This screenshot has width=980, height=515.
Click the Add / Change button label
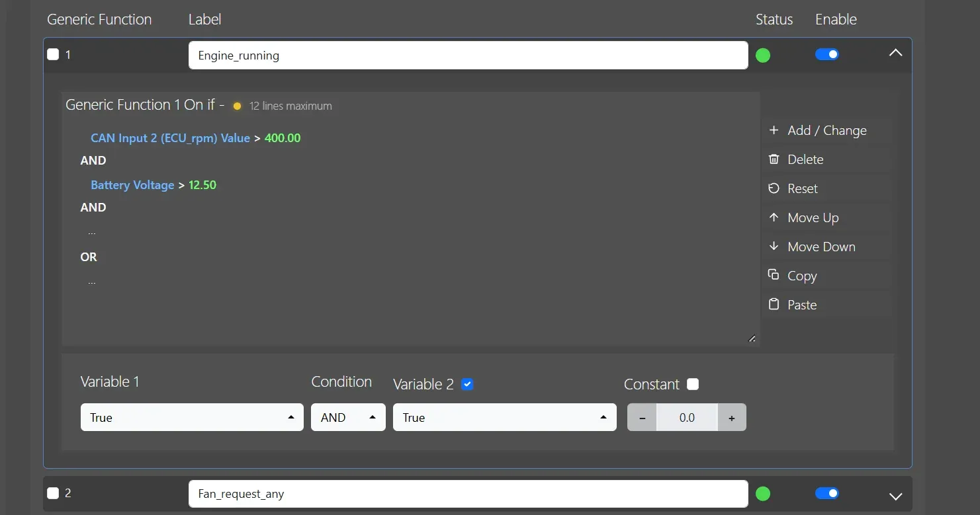pos(827,130)
